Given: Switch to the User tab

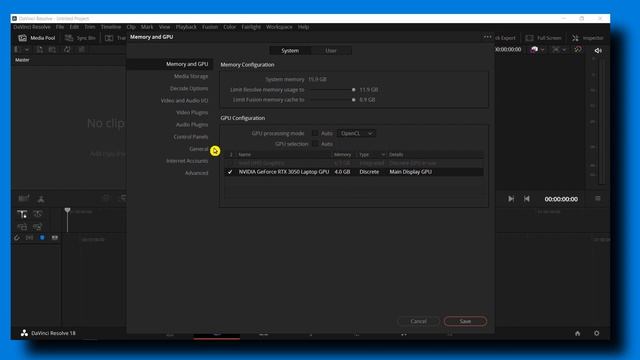Looking at the screenshot, I should (331, 51).
